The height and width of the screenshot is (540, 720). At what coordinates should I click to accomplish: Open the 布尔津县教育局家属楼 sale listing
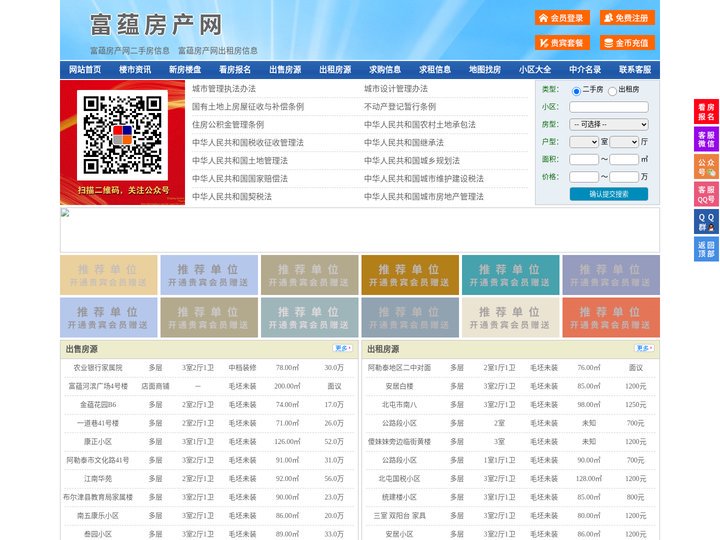coord(98,497)
